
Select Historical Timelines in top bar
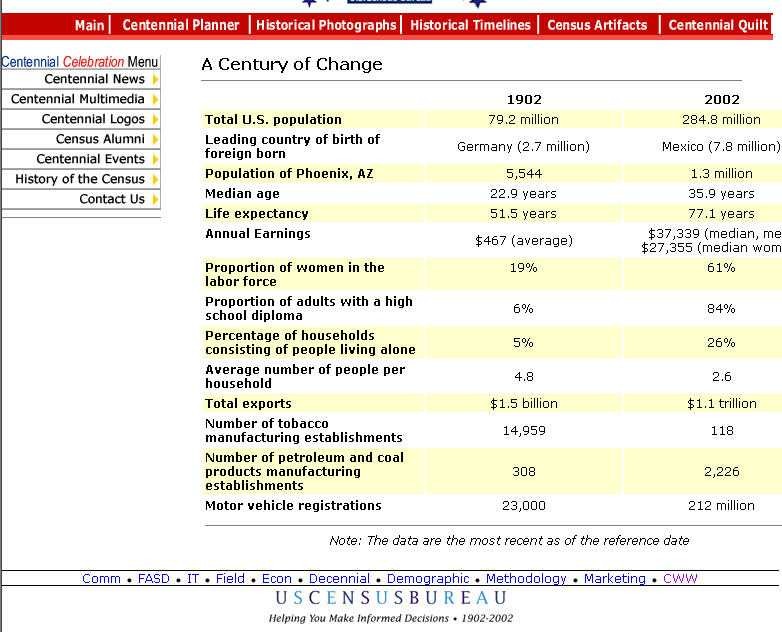470,25
